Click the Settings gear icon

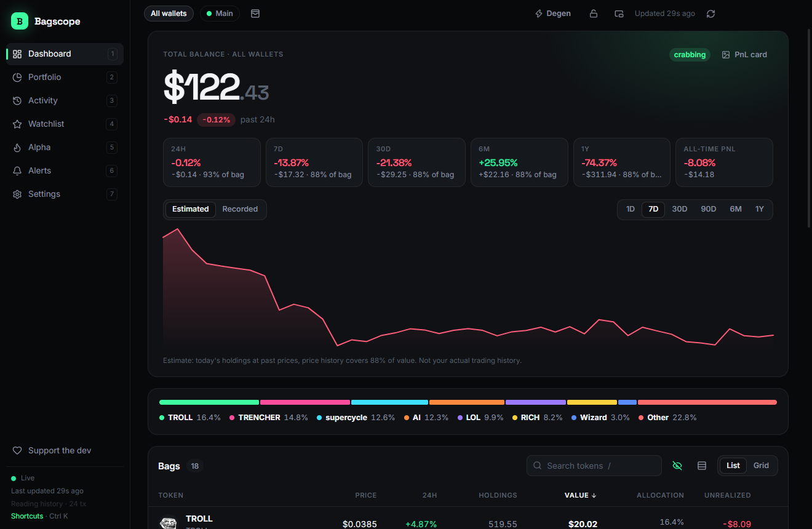17,194
